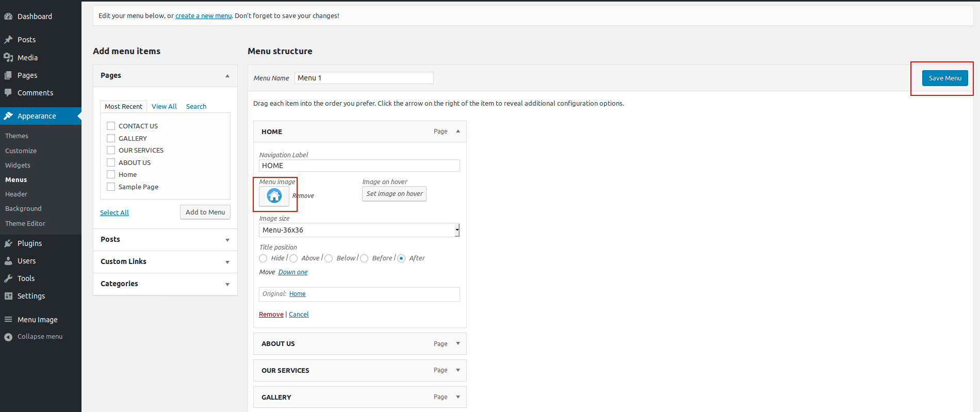Click the Comments bubble icon
The height and width of the screenshot is (412, 980).
click(8, 93)
